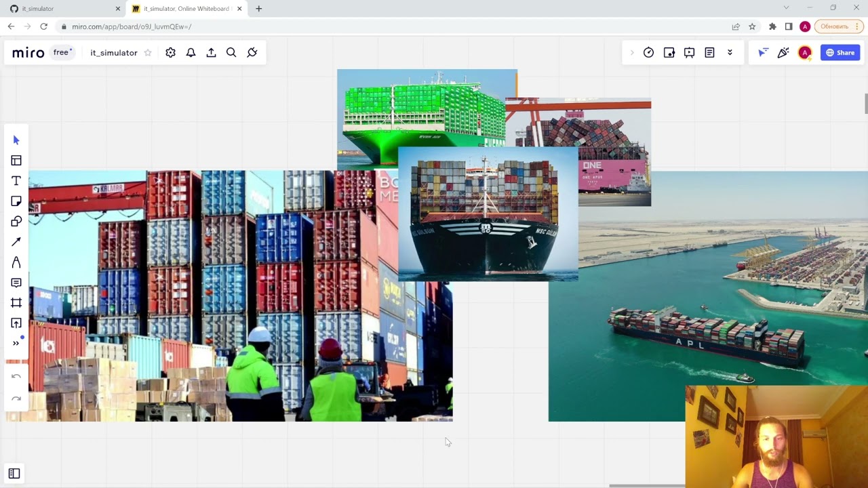
Task: Select the connection line arrow tool
Action: pyautogui.click(x=16, y=242)
